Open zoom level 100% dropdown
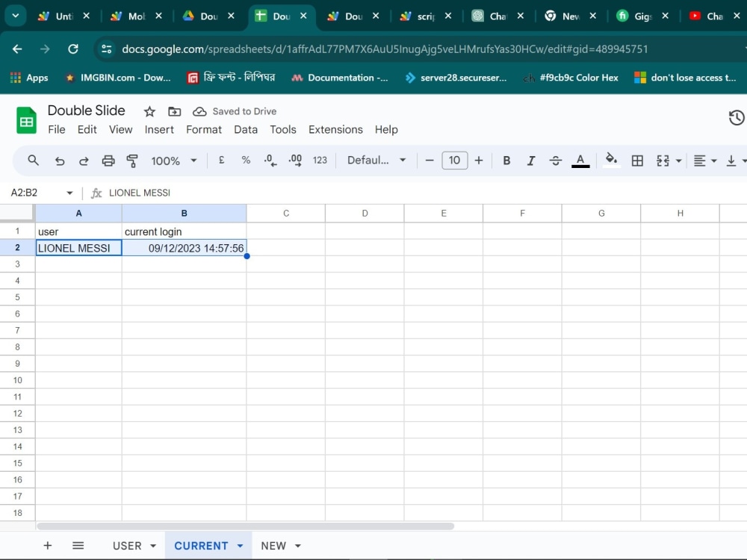 173,161
